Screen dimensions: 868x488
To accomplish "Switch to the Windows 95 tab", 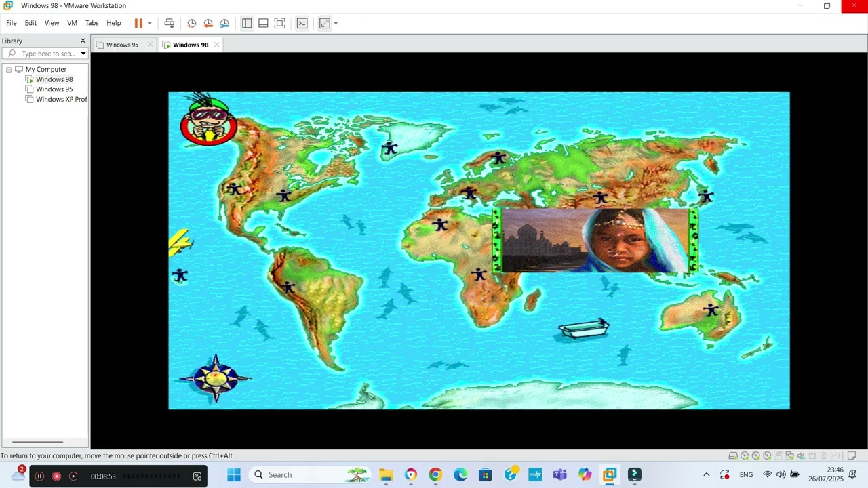I will click(122, 45).
